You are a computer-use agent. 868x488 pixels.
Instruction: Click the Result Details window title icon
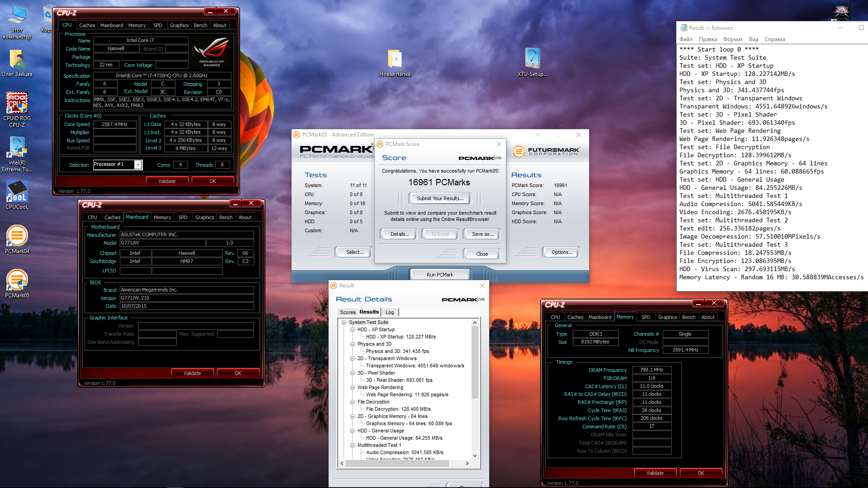point(334,286)
